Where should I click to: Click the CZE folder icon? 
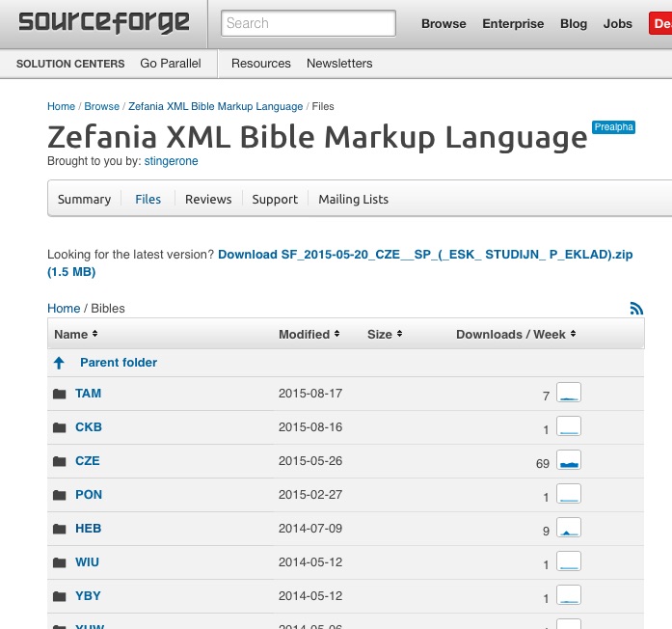(59, 461)
